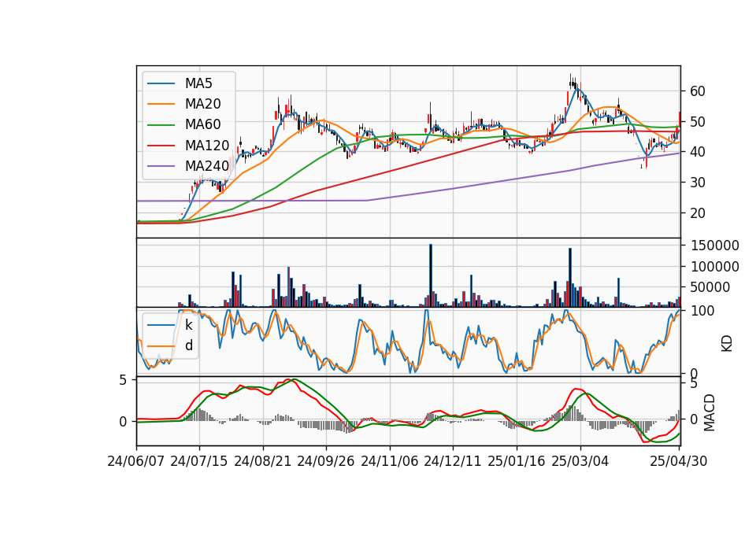756x543 pixels.
Task: Click the 24/09/26 date tick label
Action: click(326, 461)
